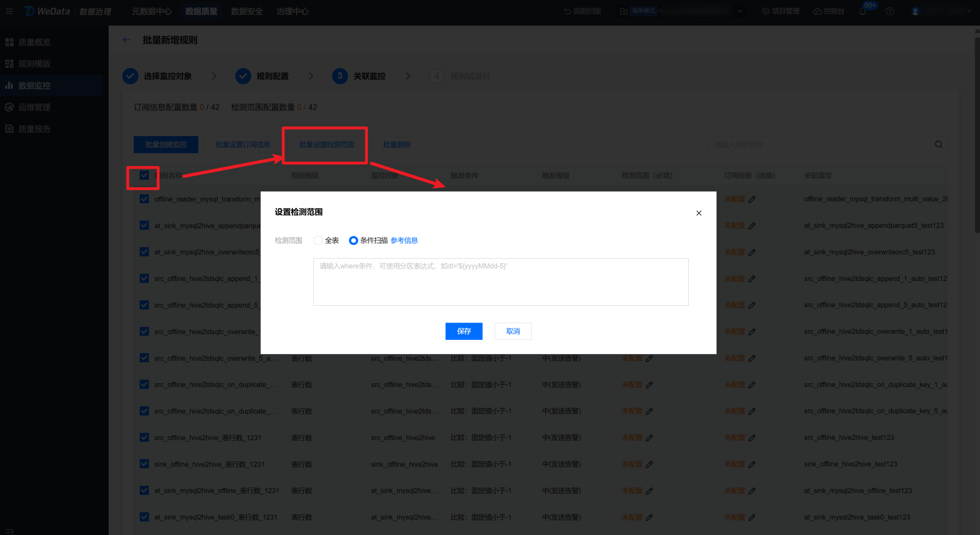Edit 订阅信息 for at_sink_mysql2hive_overwriteorc5 row
Viewport: 980px width, 535px height.
click(752, 252)
